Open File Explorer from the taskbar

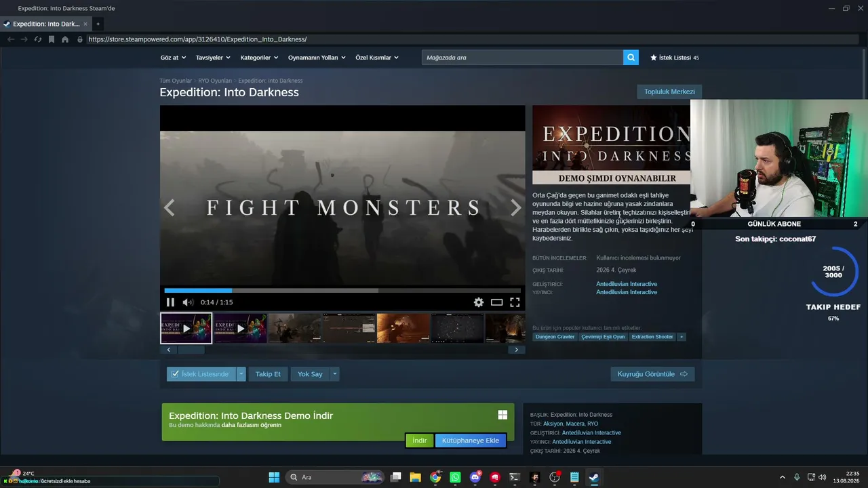pos(416,477)
